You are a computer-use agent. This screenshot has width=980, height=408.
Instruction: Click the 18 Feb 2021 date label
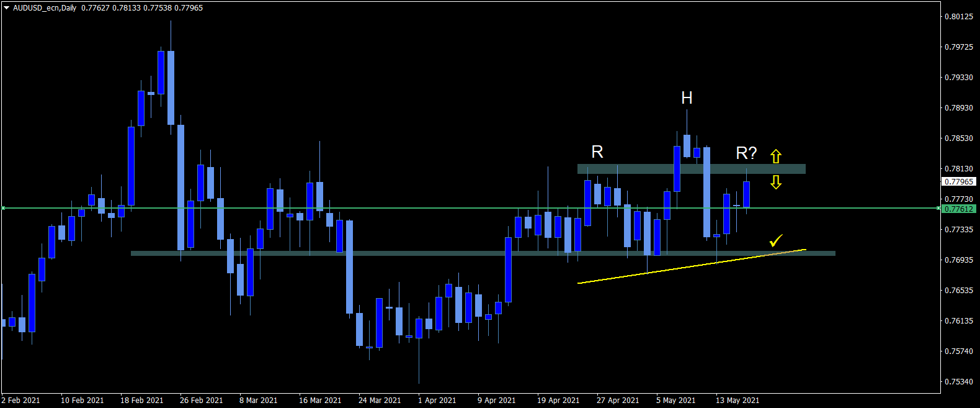tap(142, 401)
